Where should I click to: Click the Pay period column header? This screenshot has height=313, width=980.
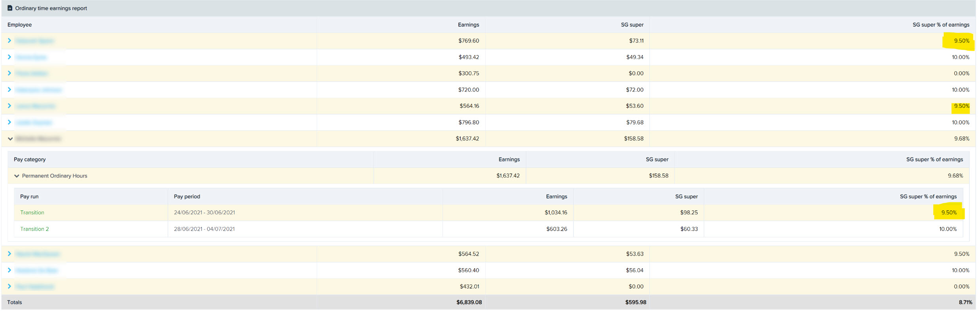pos(187,197)
